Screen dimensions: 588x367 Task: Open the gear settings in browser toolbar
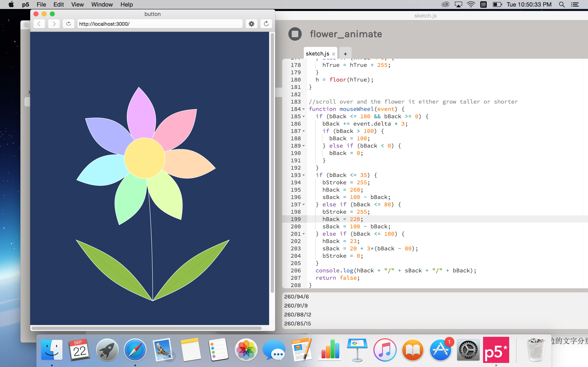click(252, 24)
